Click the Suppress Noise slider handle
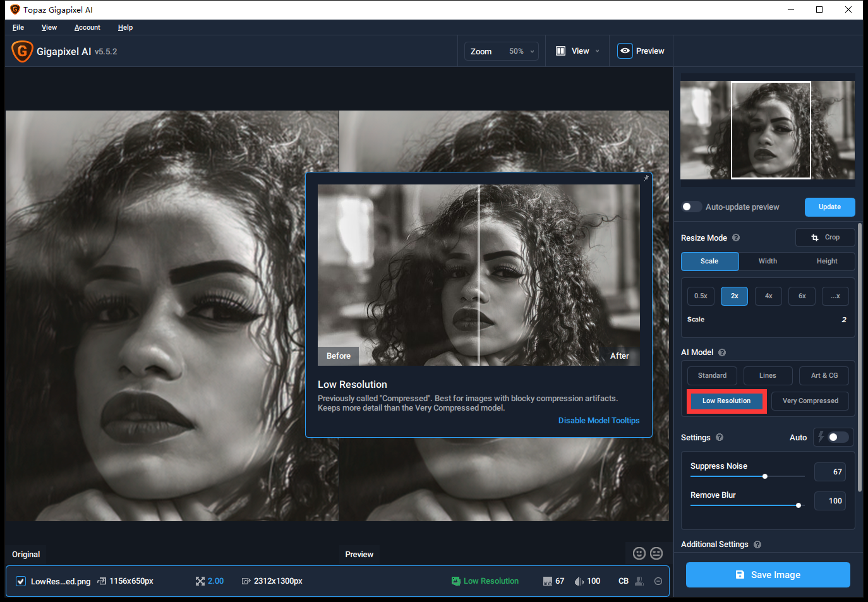 coord(765,476)
